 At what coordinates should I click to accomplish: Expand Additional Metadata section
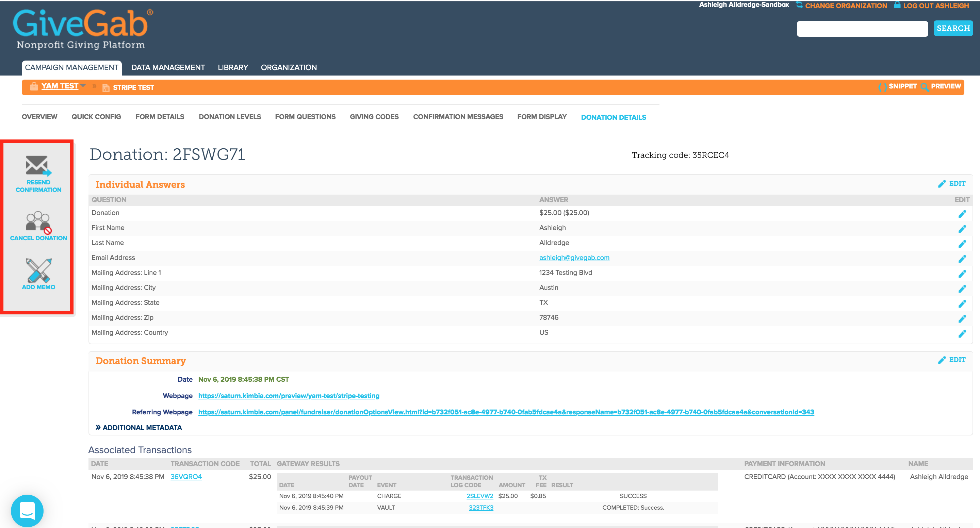pos(138,428)
